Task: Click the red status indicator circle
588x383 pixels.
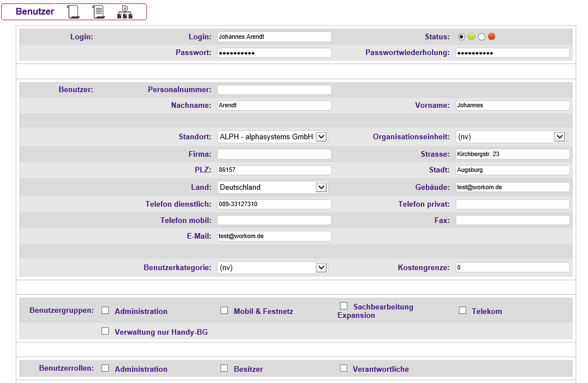Action: (x=491, y=37)
